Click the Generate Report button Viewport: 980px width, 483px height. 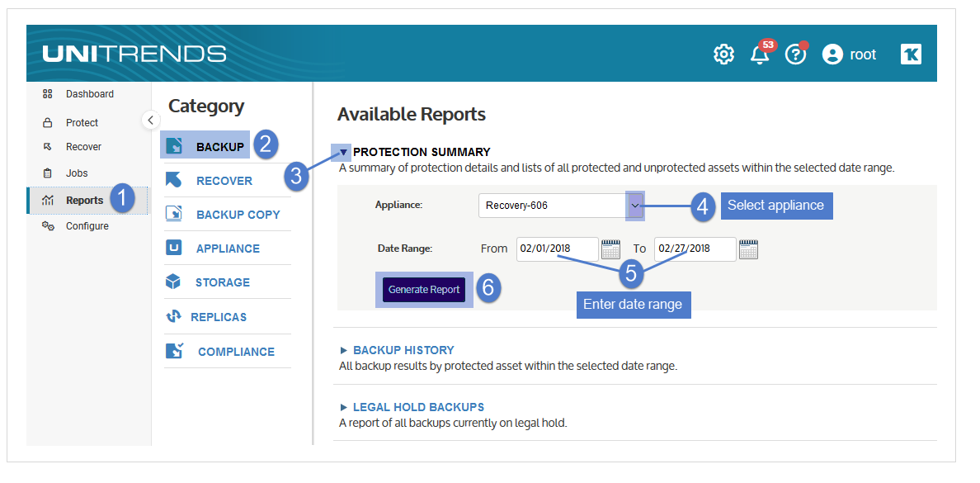[424, 290]
